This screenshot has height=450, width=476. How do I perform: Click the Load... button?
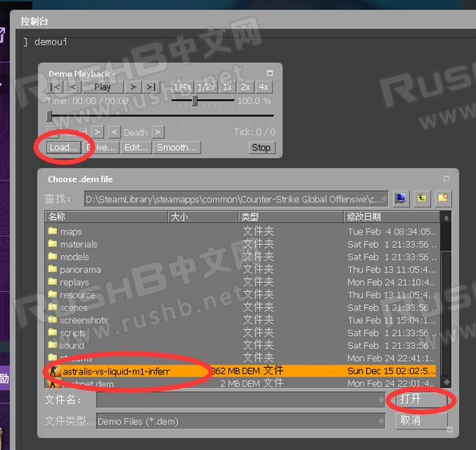point(63,147)
